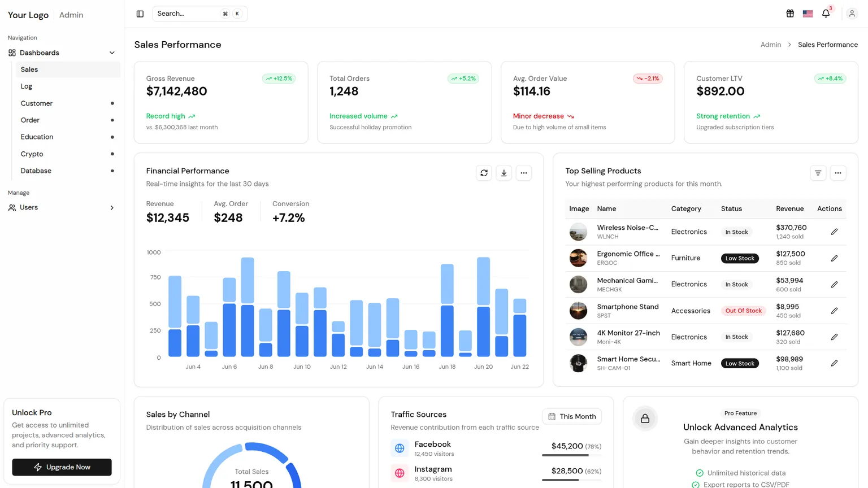Open the user profile avatar icon
The image size is (868, 488).
click(x=852, y=14)
